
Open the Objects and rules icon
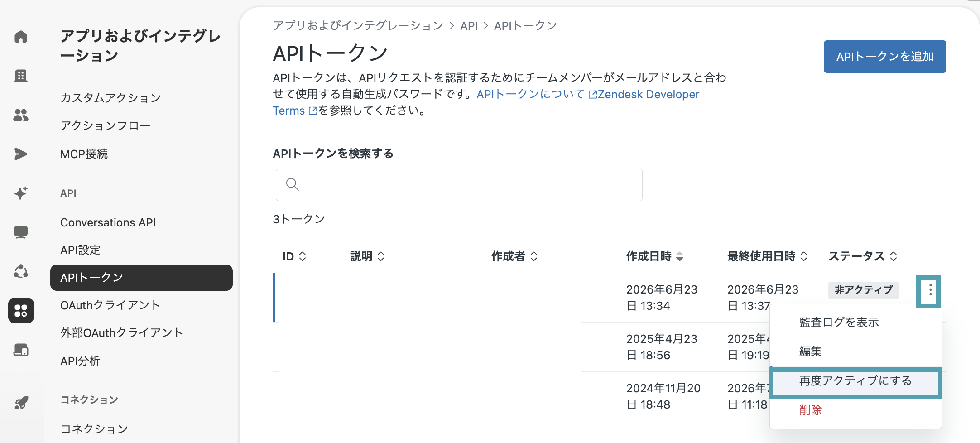pos(21,271)
